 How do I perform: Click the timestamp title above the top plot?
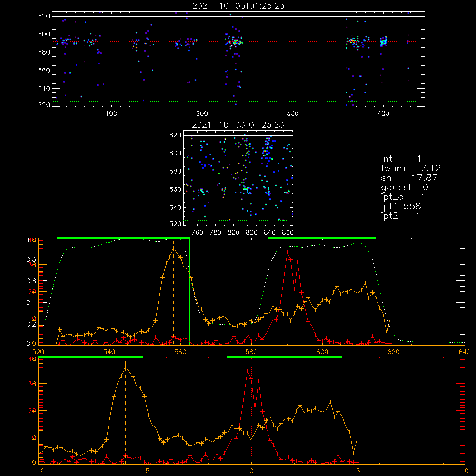[x=238, y=6]
